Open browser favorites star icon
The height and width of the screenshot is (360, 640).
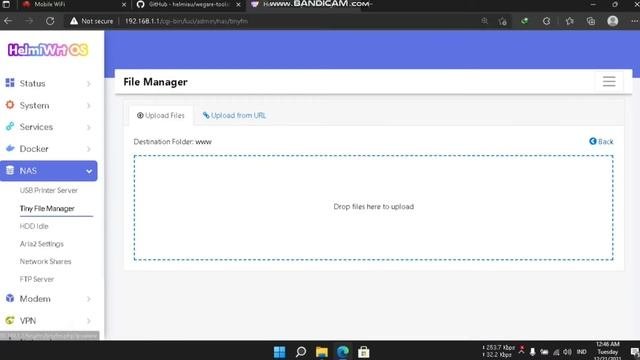569,21
